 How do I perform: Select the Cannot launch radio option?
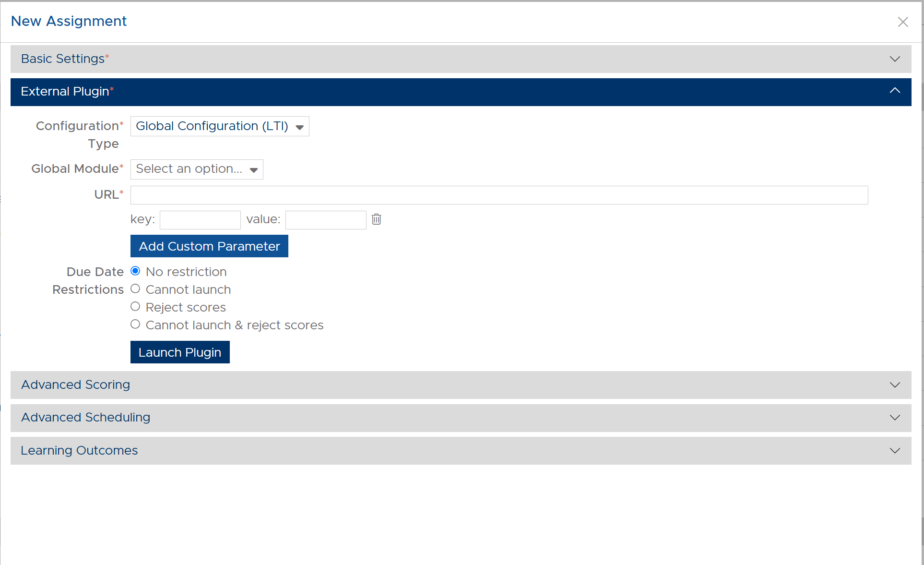(x=135, y=289)
